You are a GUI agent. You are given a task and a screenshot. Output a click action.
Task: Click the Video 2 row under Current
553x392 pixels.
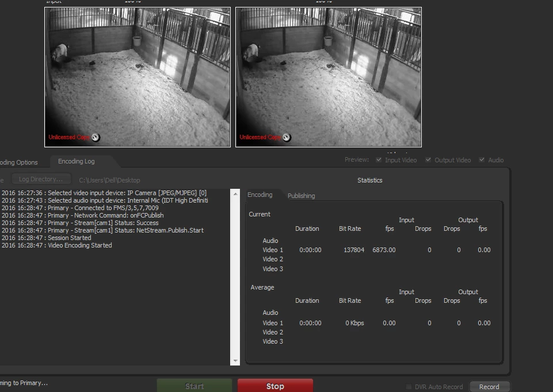coord(273,259)
